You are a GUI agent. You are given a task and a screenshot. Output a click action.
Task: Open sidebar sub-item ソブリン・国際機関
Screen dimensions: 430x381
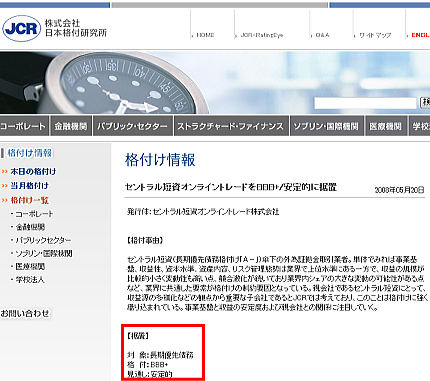tap(44, 253)
